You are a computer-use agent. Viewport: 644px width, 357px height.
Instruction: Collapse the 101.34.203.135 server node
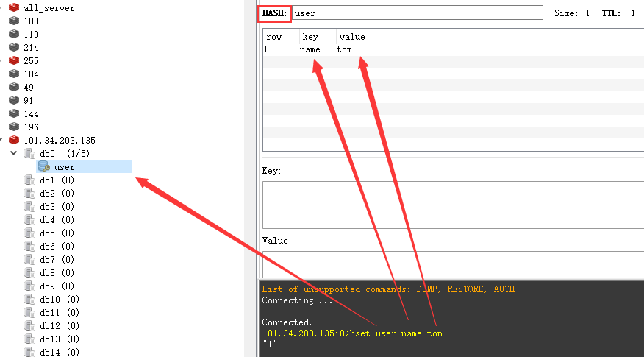(2, 140)
